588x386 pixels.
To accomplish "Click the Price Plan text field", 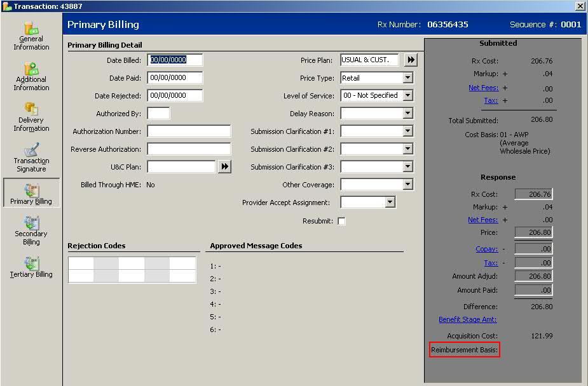I will tap(369, 60).
